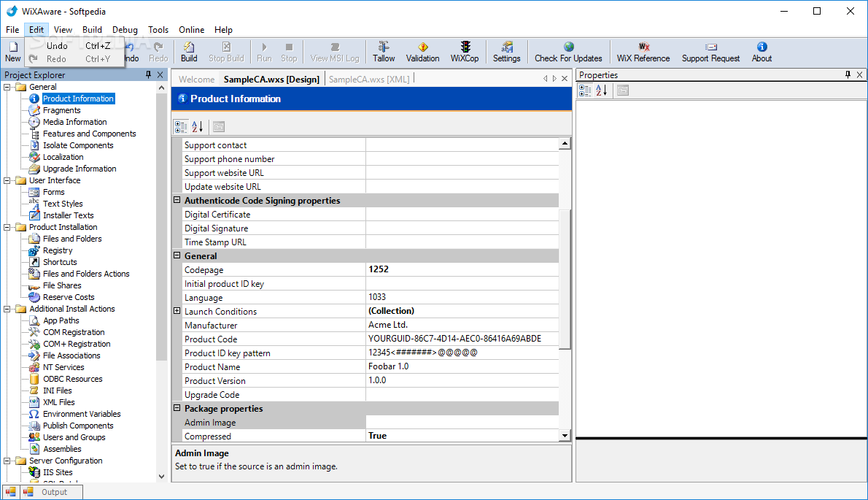Open IIS Sites tree item
868x500 pixels.
(x=58, y=472)
